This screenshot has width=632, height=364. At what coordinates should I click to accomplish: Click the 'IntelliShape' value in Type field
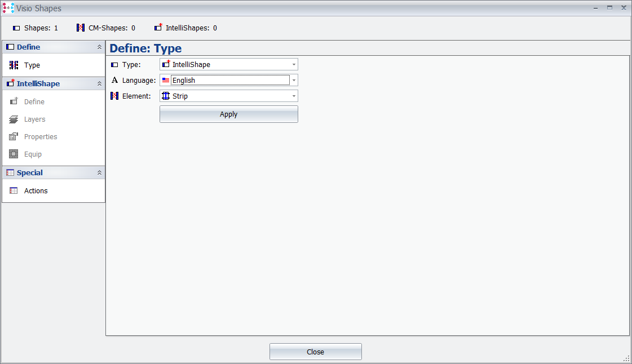pos(192,64)
